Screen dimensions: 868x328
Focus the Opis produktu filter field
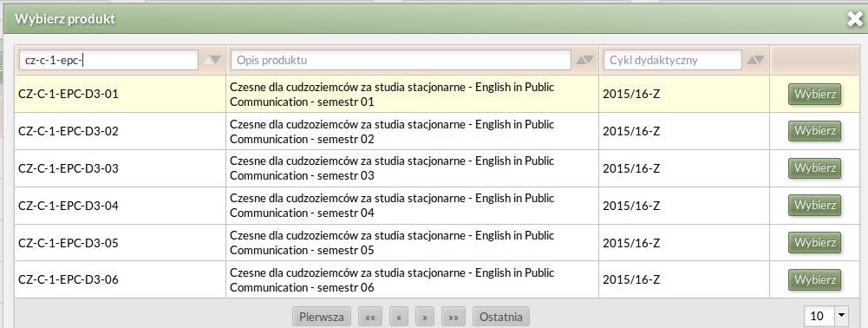point(401,60)
